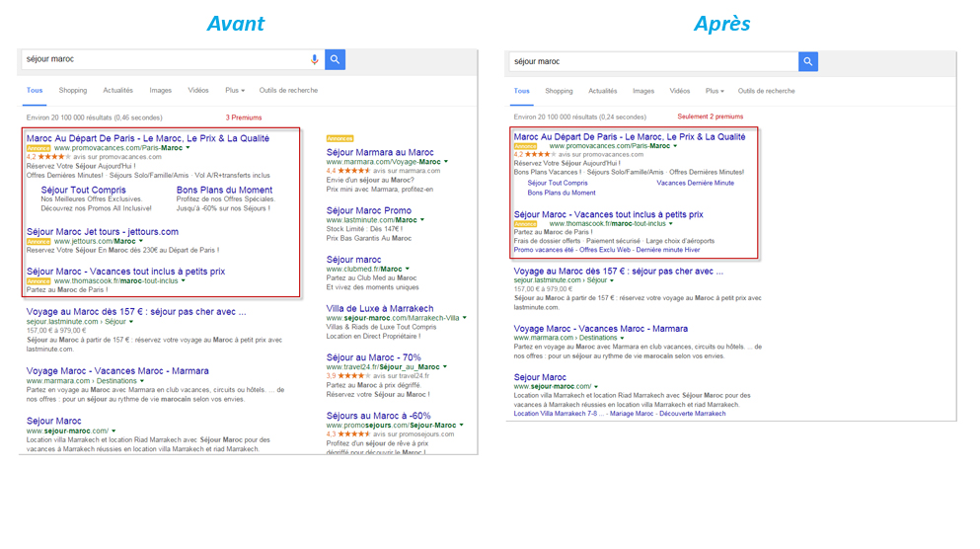Expand arrow beside travel24.fr sidebar URL
Screen dimensions: 980x549
click(445, 367)
